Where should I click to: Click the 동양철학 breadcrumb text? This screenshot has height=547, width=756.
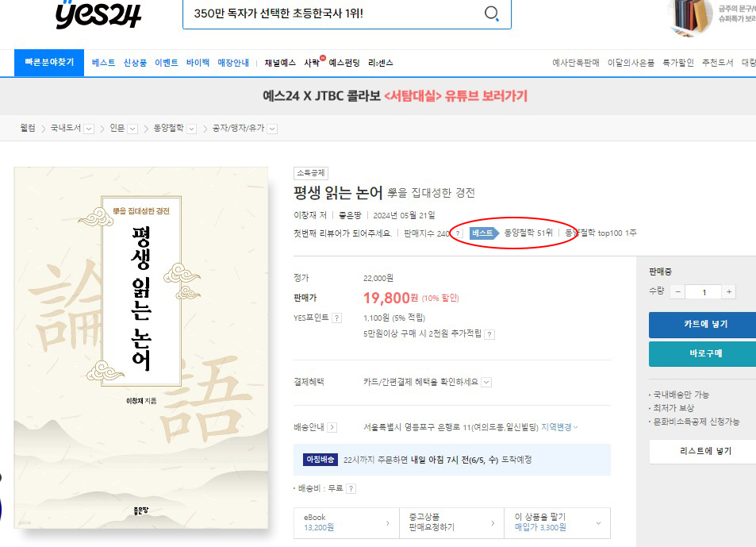point(169,128)
